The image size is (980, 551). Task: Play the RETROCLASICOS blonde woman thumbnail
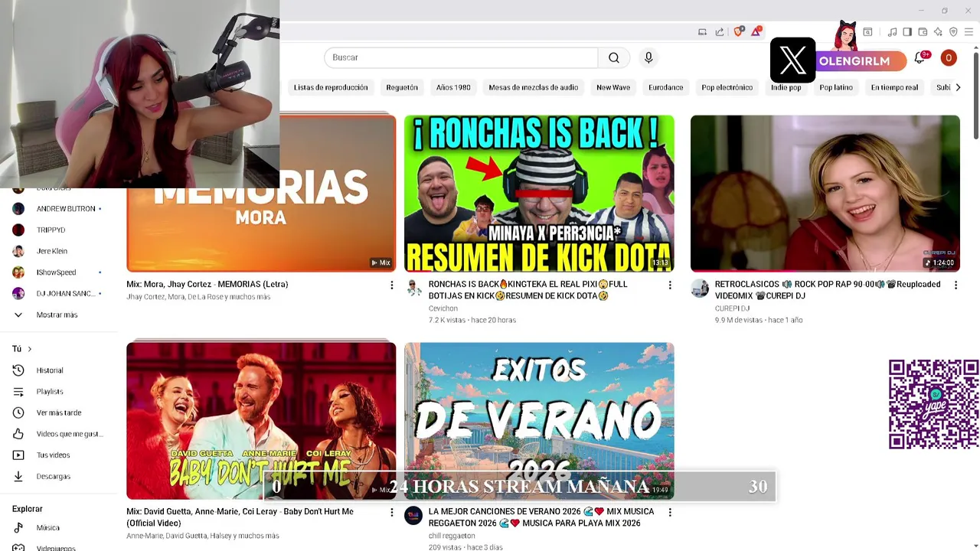point(825,194)
